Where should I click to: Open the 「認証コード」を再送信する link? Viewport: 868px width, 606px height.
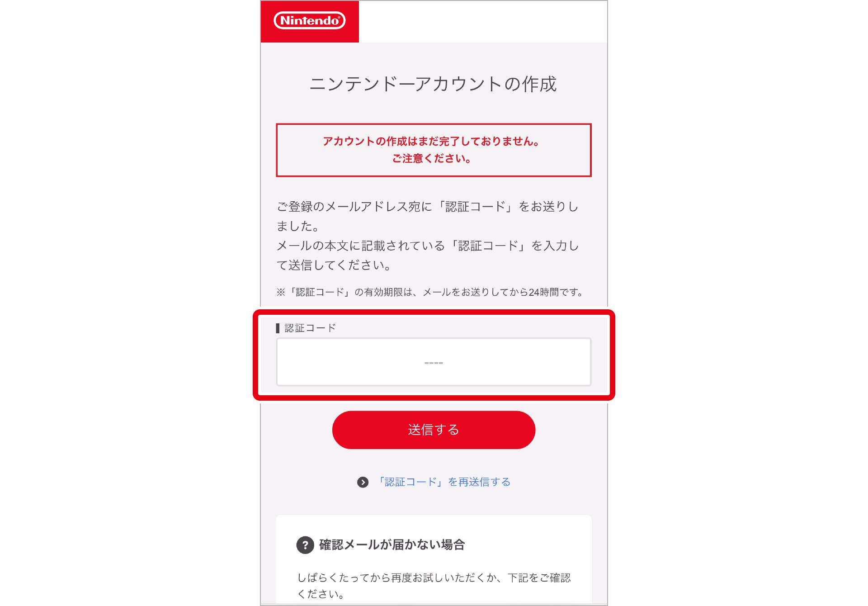coord(443,482)
